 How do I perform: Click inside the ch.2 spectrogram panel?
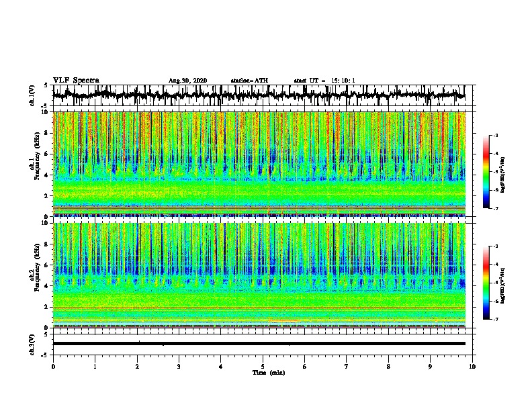259,275
